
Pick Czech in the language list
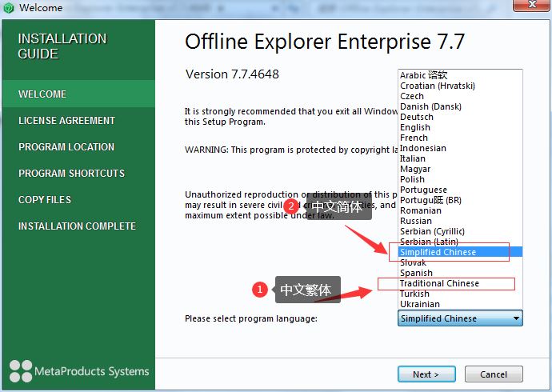[x=460, y=96]
